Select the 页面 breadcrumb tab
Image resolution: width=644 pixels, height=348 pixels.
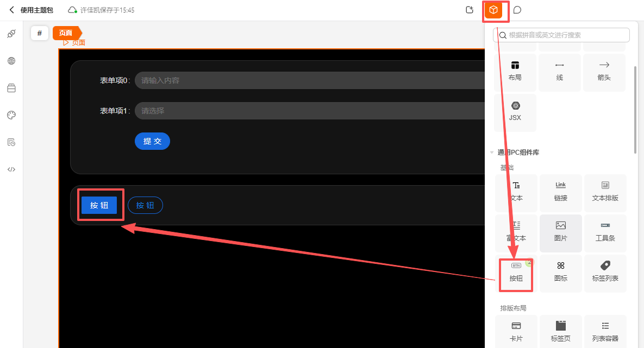point(67,33)
